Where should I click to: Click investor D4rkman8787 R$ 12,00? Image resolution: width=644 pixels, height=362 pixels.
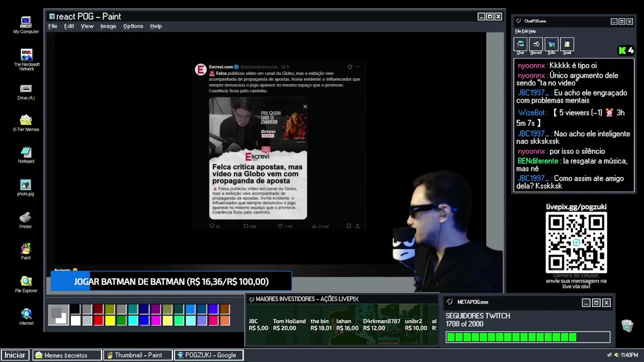point(381,324)
